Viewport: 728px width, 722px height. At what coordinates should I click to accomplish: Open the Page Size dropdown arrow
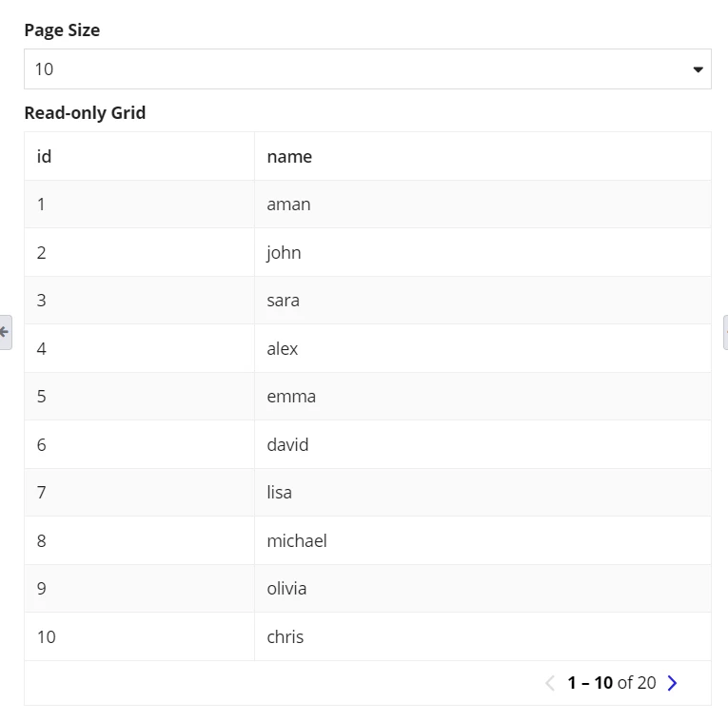(698, 69)
